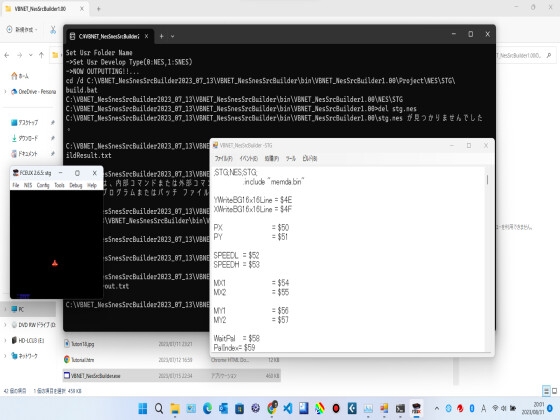560x420 pixels.
Task: Select VBNET_NesSrcBuilder.exe file row
Action: (171, 376)
